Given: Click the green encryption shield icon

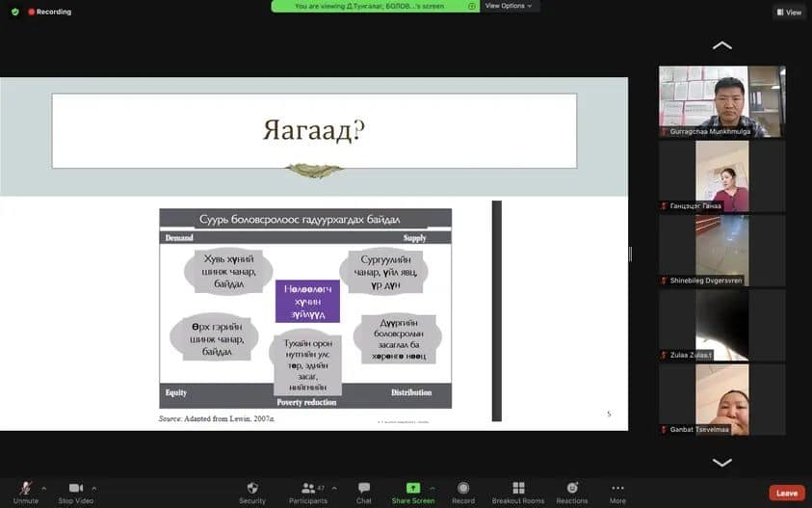Looking at the screenshot, I should [x=14, y=12].
